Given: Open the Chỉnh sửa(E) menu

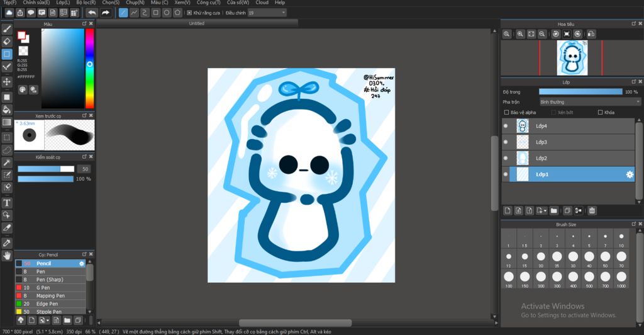Looking at the screenshot, I should pyautogui.click(x=36, y=3).
